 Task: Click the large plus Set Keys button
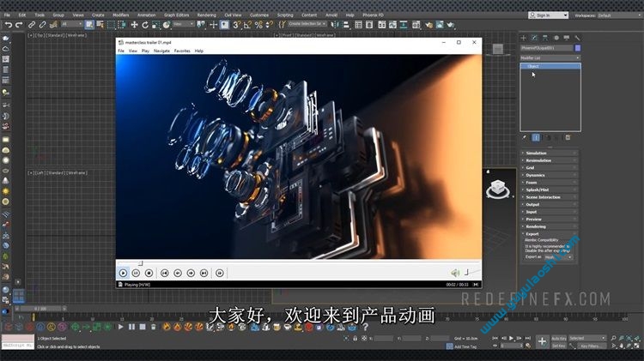[x=542, y=342]
